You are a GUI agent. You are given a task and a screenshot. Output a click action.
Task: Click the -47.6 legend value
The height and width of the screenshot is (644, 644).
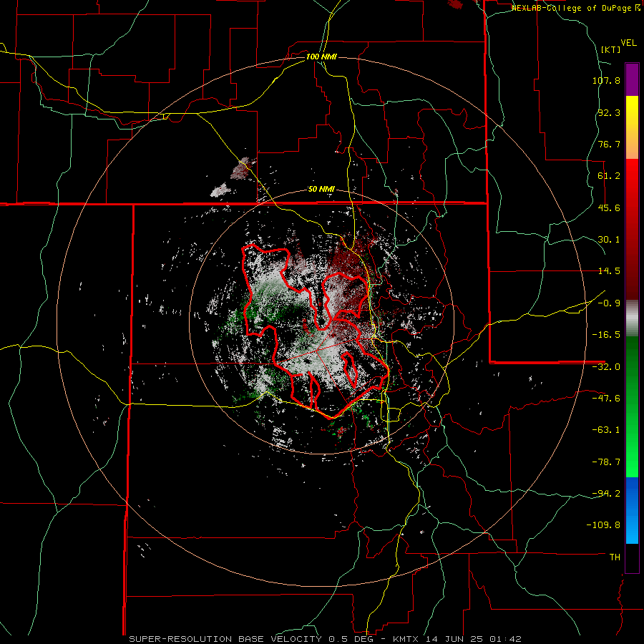(x=606, y=399)
